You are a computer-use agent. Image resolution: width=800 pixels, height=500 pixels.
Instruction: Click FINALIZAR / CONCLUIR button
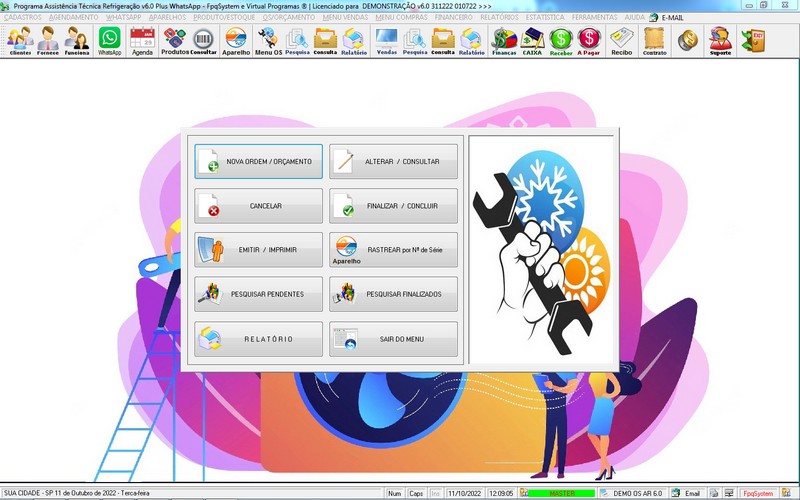click(393, 206)
